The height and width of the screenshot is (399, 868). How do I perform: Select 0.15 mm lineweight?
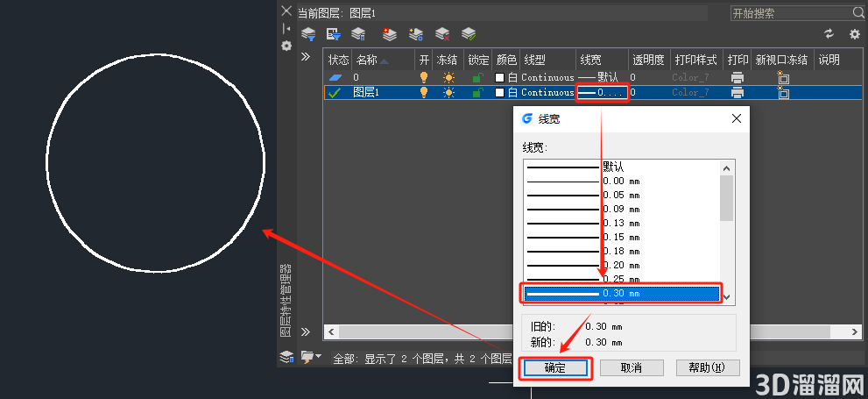(622, 237)
